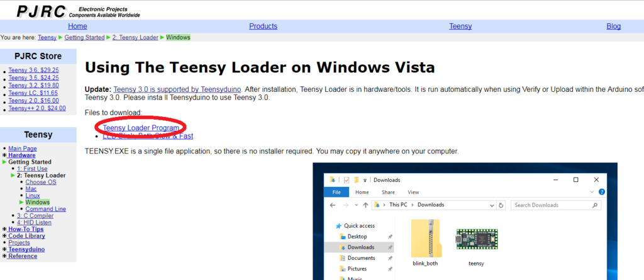Click Explorer's Back arrow button

pos(333,204)
